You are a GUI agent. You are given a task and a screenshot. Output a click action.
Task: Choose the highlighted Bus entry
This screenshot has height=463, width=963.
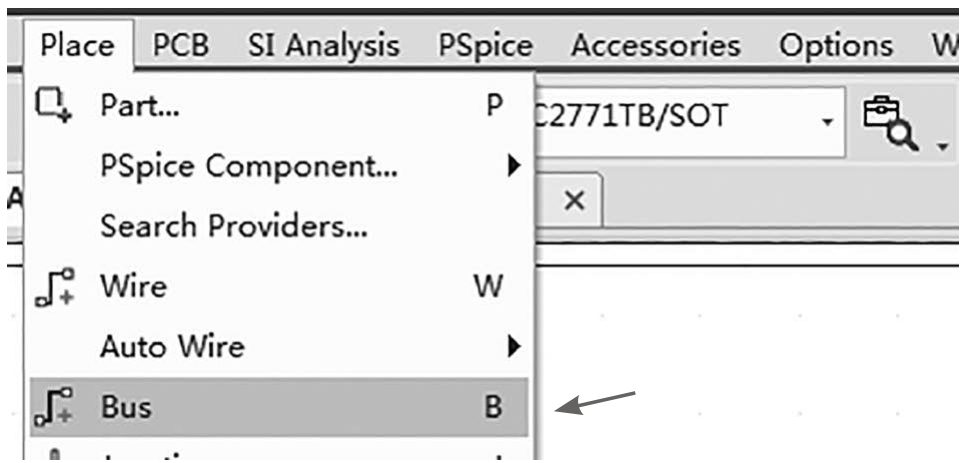(x=279, y=407)
